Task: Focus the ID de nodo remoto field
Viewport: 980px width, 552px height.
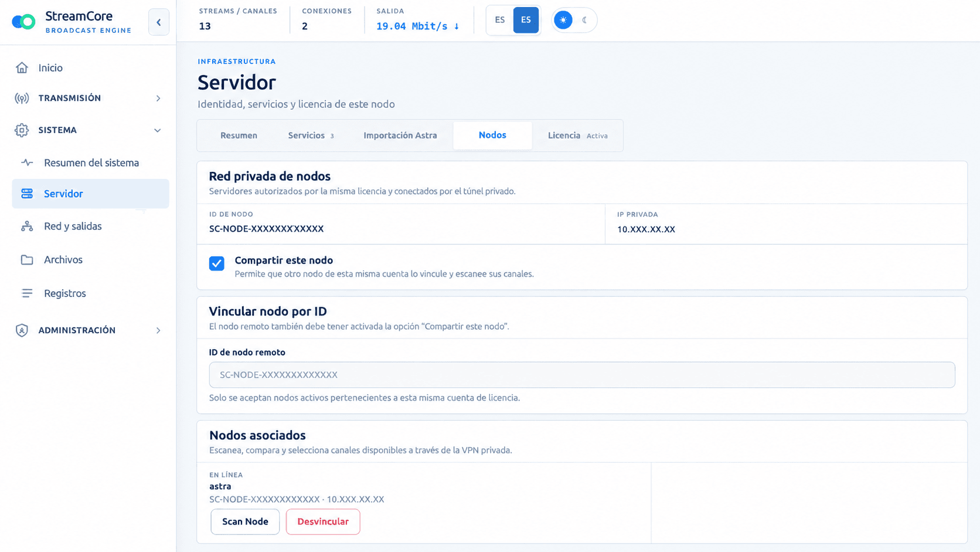Action: 582,375
